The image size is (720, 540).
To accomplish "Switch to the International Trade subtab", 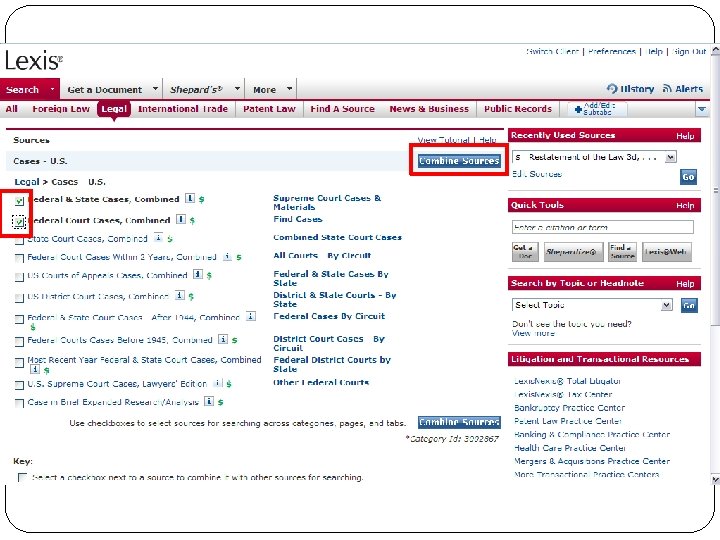I will pos(183,109).
